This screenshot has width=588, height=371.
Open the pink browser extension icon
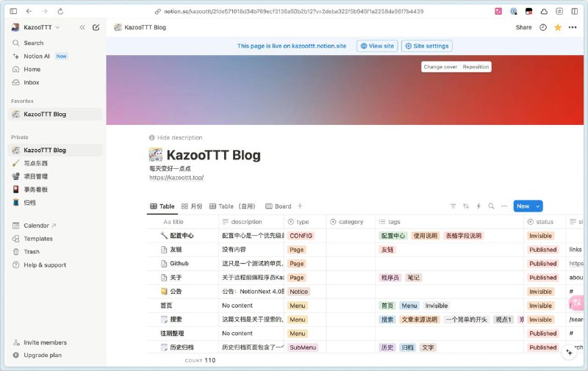(498, 11)
